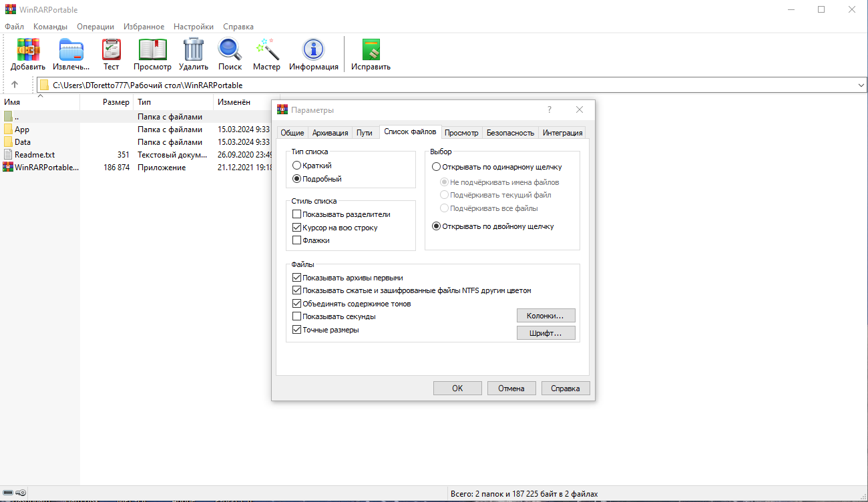Open the Справка menu
Image resolution: width=868 pixels, height=502 pixels.
[x=238, y=27]
